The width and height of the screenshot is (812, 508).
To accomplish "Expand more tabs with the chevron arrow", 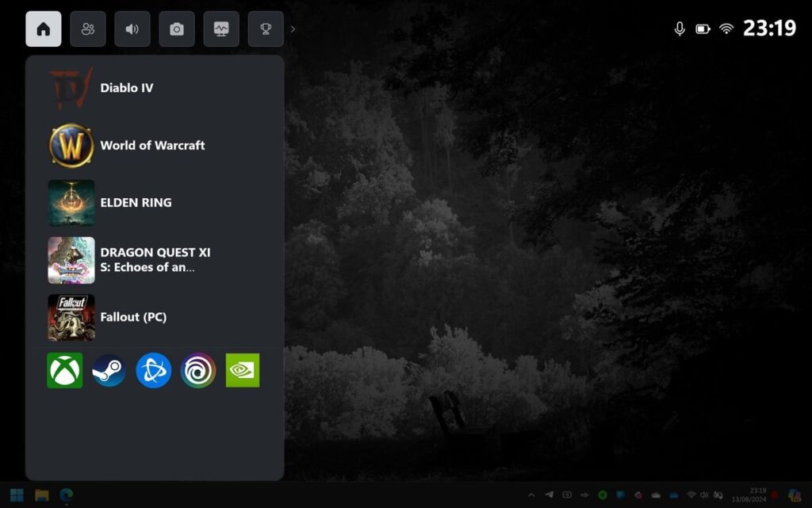I will tap(293, 29).
